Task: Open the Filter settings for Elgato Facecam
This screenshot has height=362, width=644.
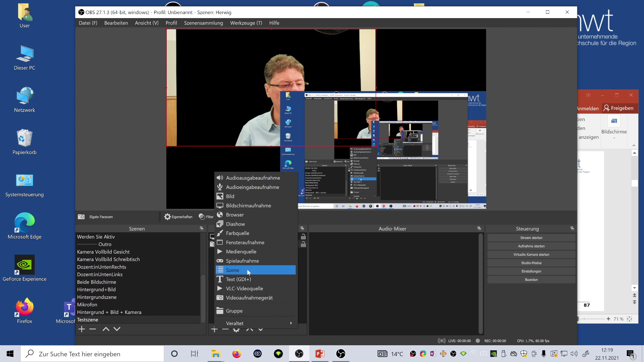Action: click(x=206, y=217)
